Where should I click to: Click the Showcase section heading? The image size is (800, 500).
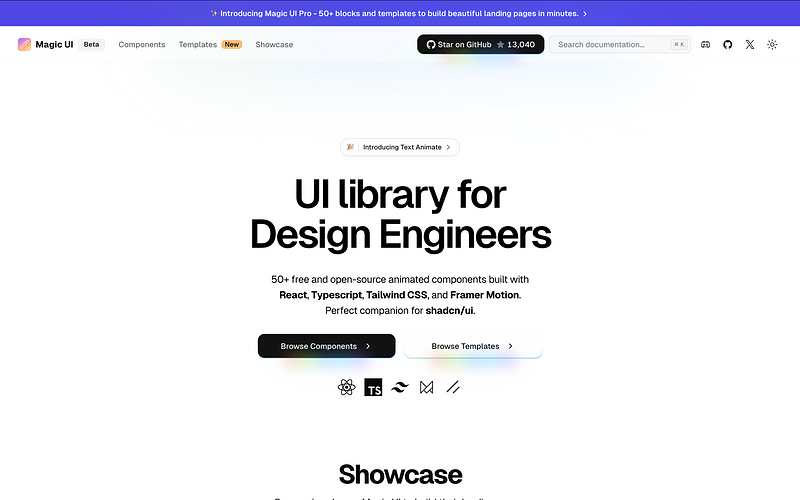pyautogui.click(x=401, y=474)
